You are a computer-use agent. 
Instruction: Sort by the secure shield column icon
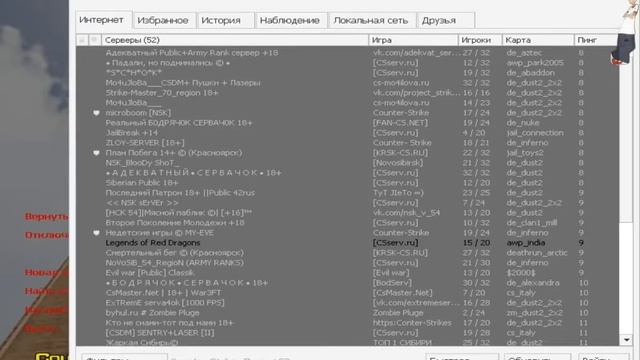tap(95, 40)
